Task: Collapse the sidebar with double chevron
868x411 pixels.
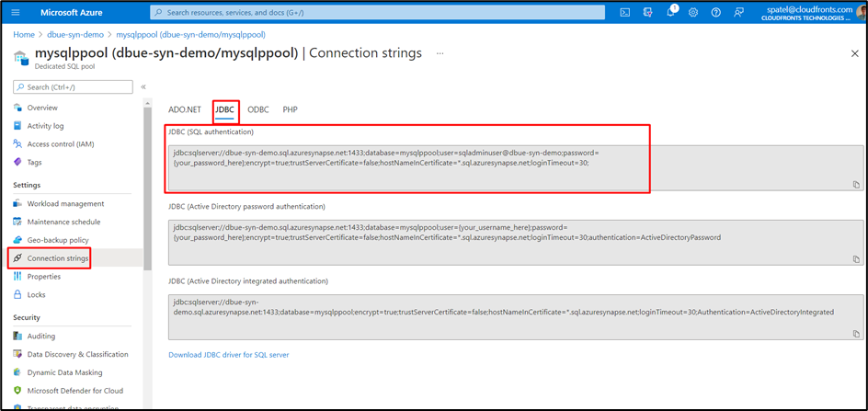Action: click(143, 87)
